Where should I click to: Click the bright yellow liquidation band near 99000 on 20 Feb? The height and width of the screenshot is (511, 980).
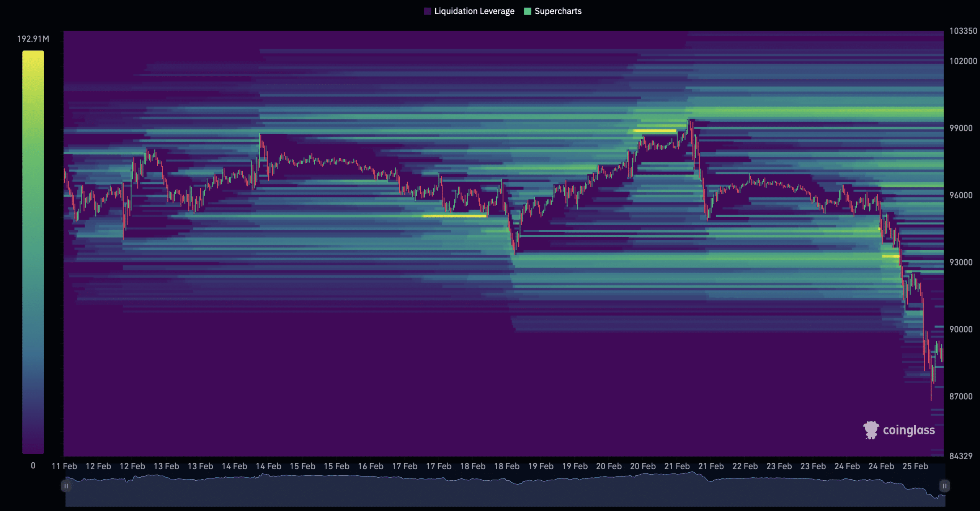pyautogui.click(x=655, y=131)
